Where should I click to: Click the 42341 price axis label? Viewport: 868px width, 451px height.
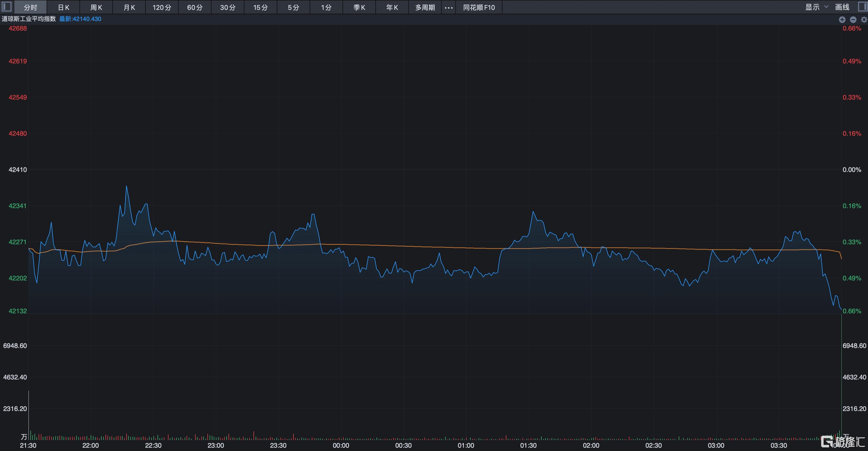click(18, 205)
